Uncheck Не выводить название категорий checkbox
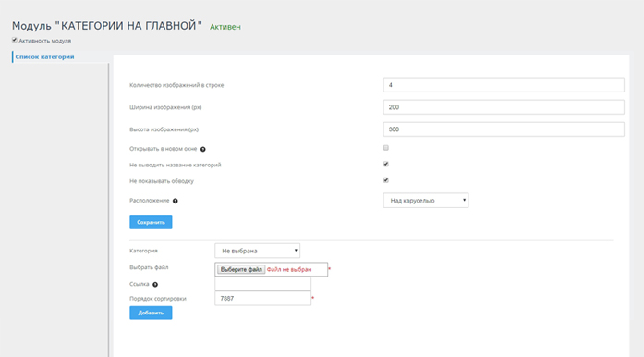Image resolution: width=644 pixels, height=357 pixels. click(x=386, y=164)
